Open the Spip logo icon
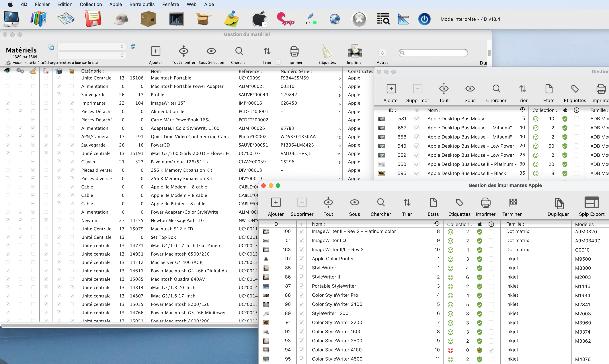This screenshot has height=364, width=609. click(285, 19)
